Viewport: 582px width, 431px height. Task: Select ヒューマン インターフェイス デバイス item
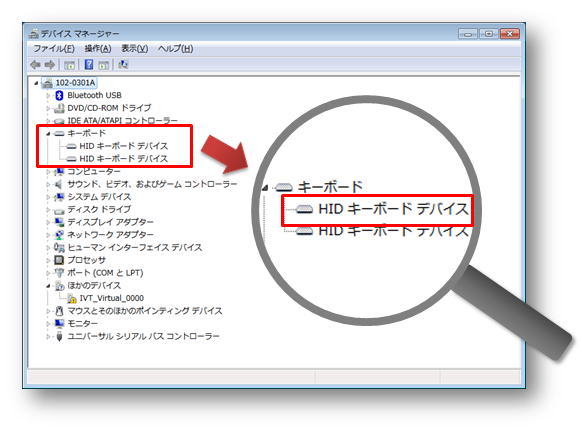click(135, 247)
